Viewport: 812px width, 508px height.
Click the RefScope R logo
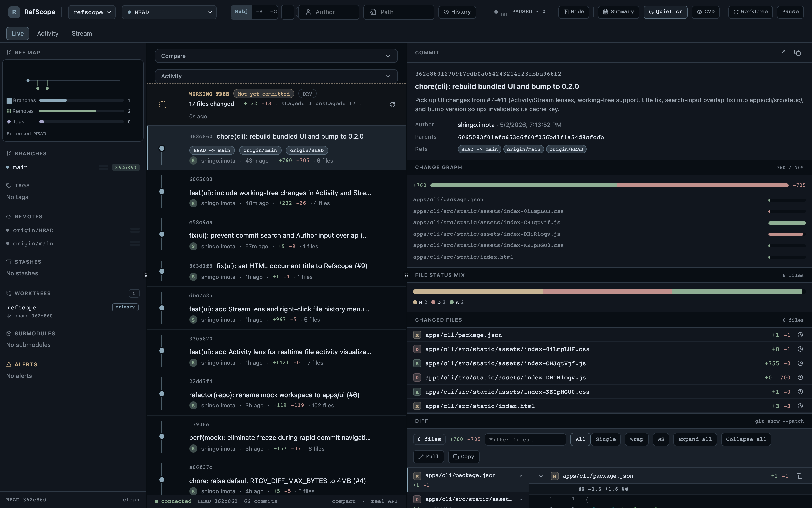click(14, 12)
